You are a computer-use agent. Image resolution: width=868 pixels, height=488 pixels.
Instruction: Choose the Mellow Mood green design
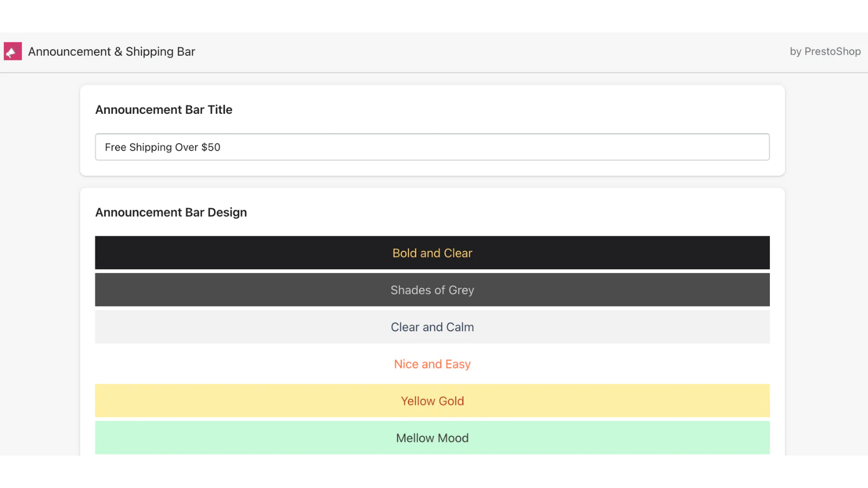tap(432, 438)
